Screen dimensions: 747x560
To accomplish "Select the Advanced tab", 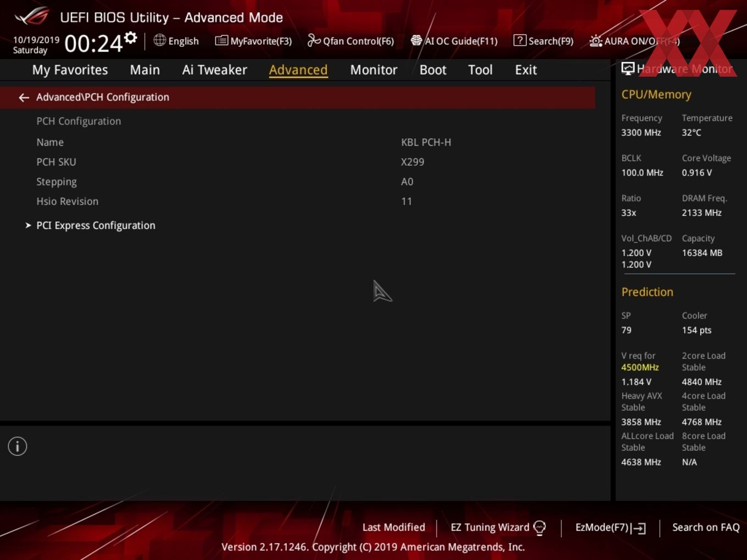I will pos(298,70).
